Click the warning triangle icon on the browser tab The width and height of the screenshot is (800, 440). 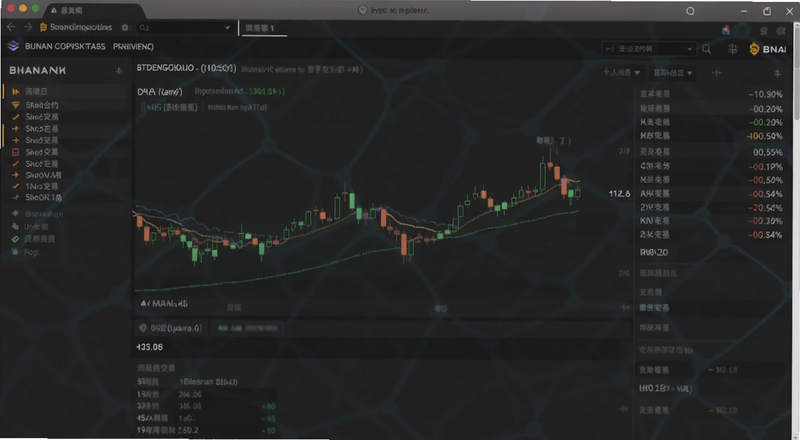54,10
